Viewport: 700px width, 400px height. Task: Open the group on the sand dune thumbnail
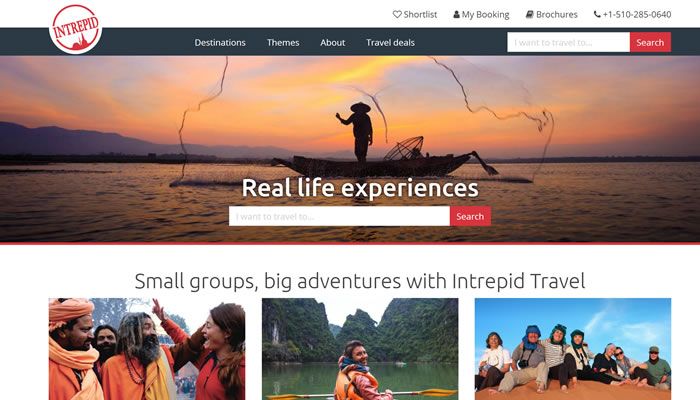pyautogui.click(x=573, y=349)
